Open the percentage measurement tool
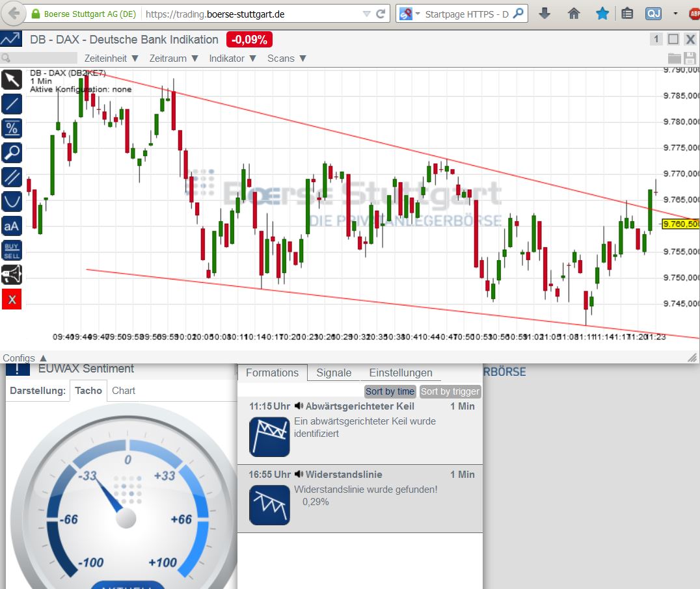 coord(11,128)
